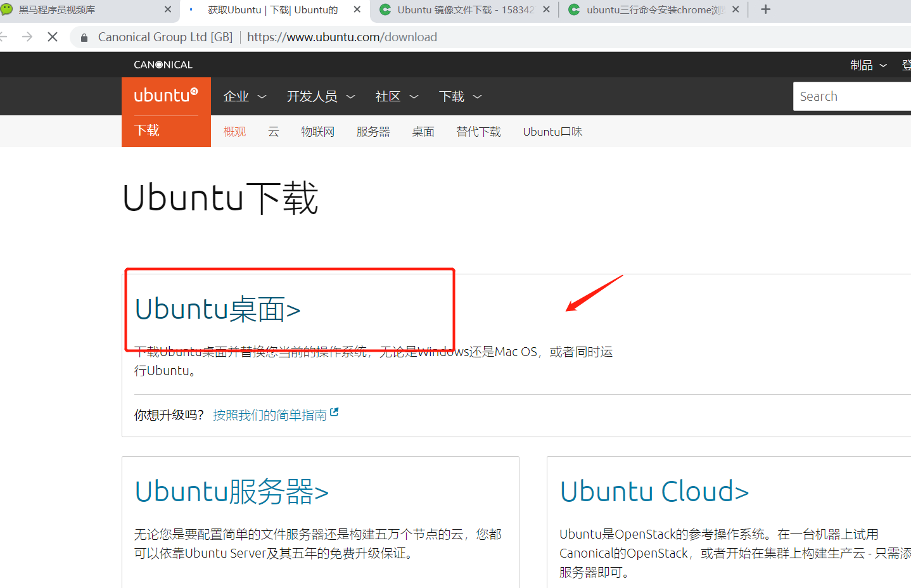Select the 云 subnav item
This screenshot has width=911, height=588.
[x=274, y=131]
